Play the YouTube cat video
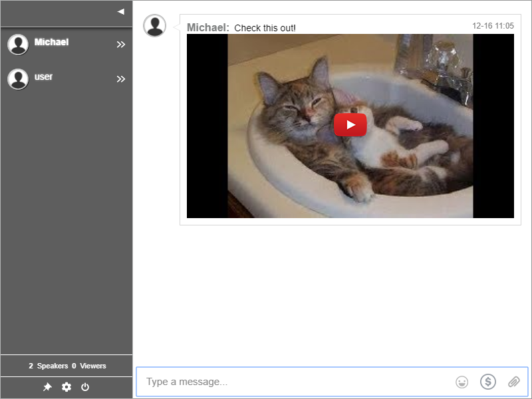Image resolution: width=532 pixels, height=399 pixels. [x=350, y=125]
